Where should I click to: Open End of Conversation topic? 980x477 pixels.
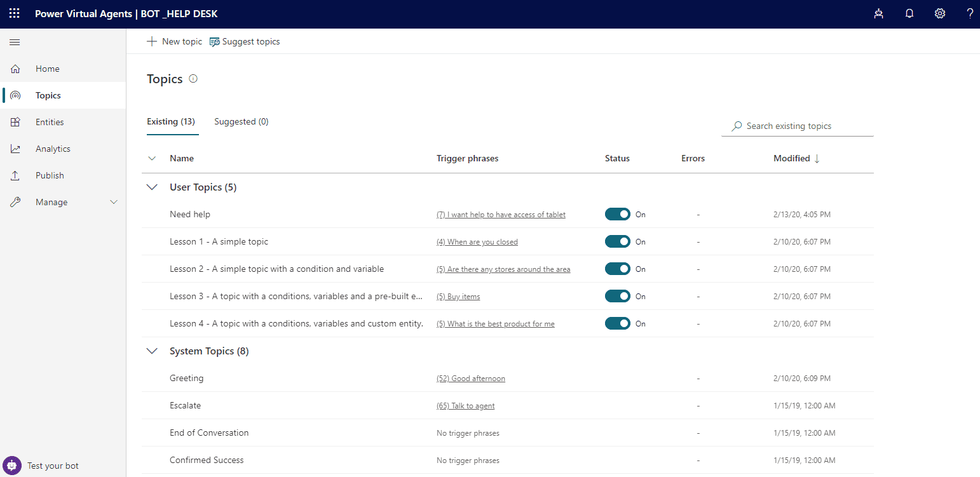(209, 433)
